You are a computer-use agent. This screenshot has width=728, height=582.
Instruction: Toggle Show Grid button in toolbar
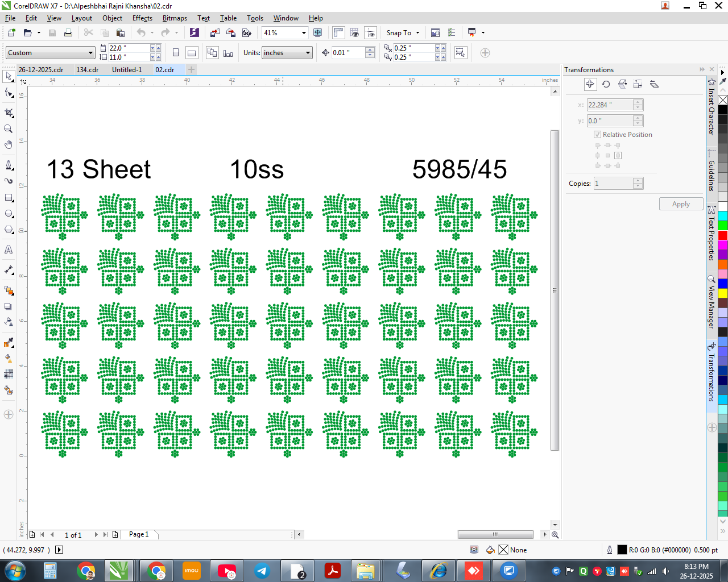354,33
